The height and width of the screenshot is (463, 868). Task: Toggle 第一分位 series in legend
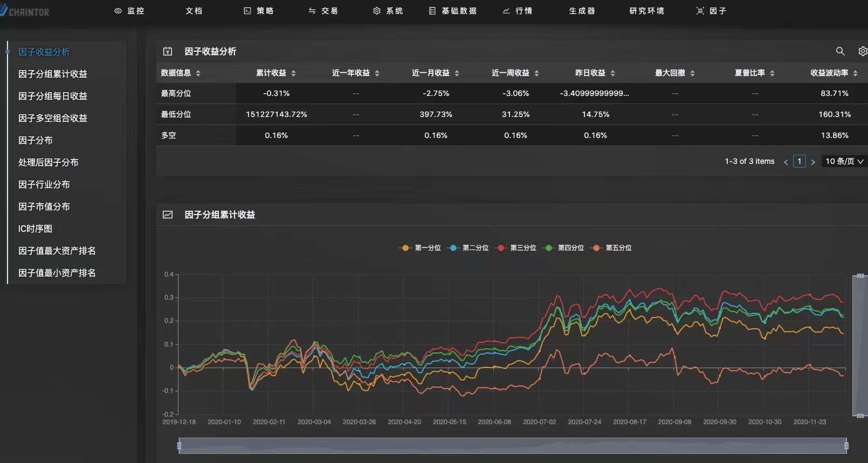420,248
